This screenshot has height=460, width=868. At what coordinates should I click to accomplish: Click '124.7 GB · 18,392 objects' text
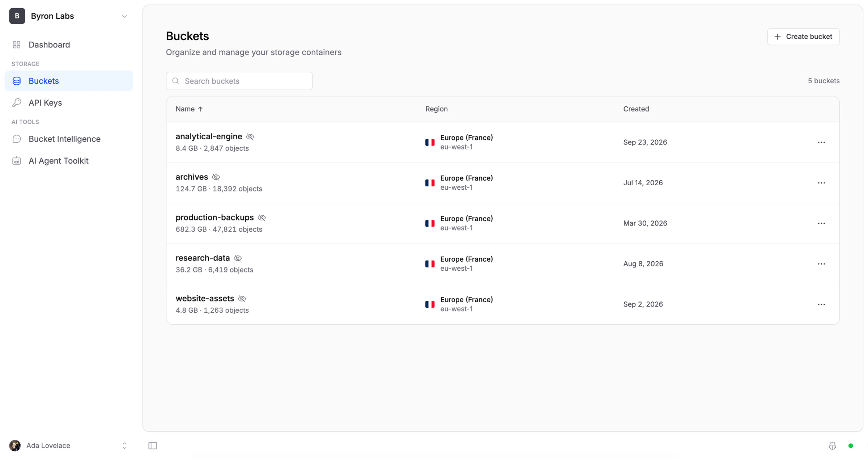tap(219, 189)
